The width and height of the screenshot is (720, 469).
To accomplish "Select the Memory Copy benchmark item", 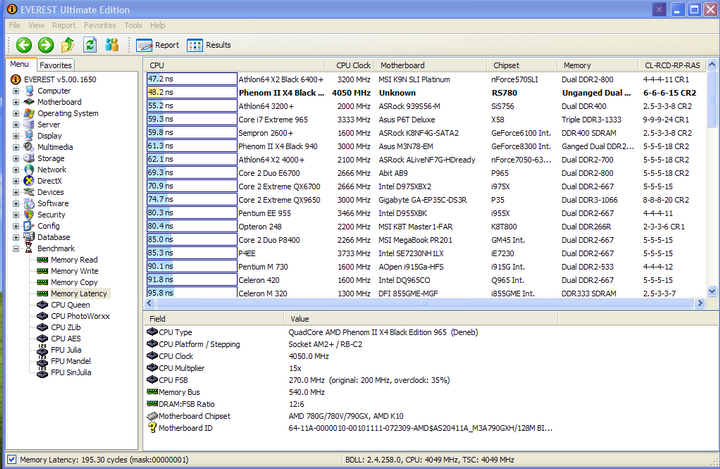I will click(74, 282).
